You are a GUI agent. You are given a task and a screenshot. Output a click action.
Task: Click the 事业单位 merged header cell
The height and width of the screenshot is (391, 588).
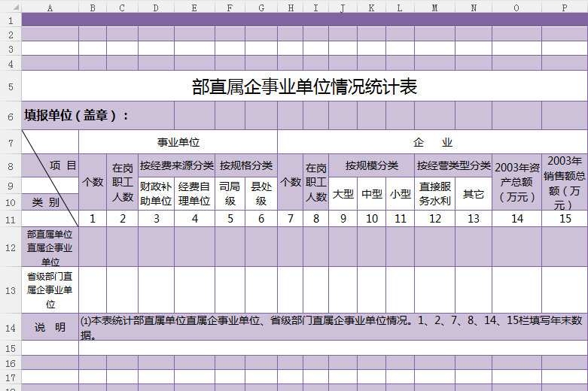click(178, 141)
